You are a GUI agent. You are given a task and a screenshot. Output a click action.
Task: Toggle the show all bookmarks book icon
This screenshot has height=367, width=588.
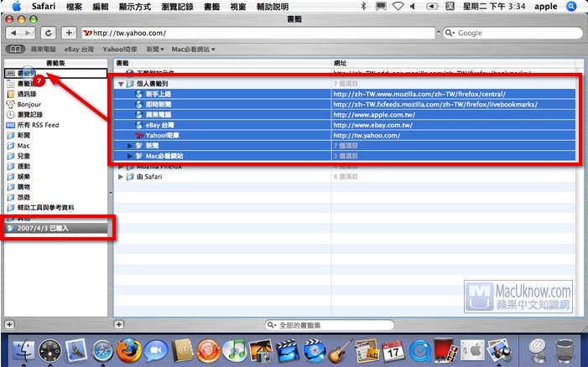(x=15, y=49)
